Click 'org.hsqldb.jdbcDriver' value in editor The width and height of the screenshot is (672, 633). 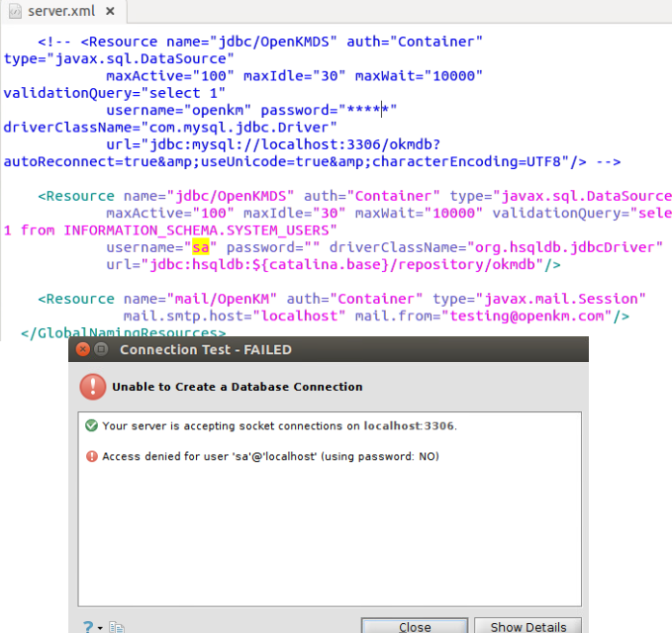tap(565, 247)
